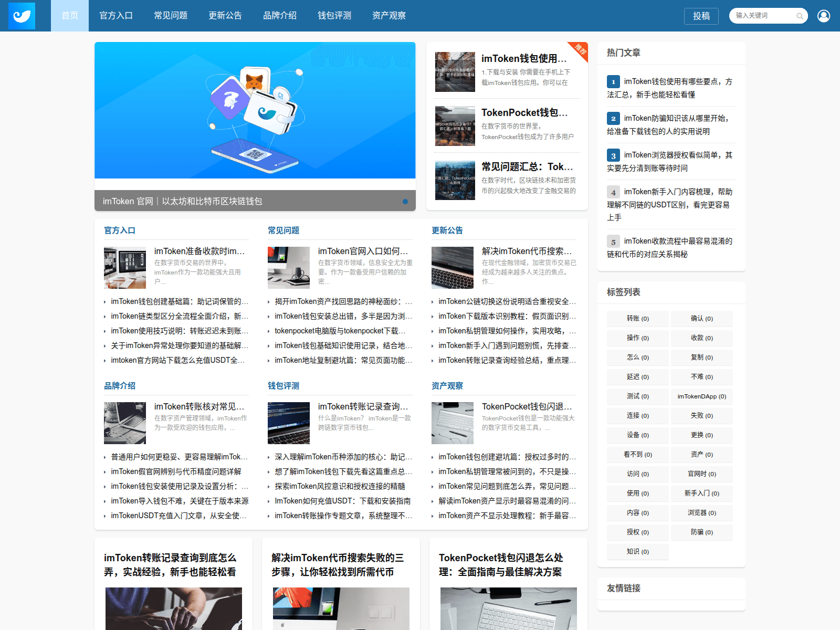Open 官方入口 section heading
840x630 pixels.
120,230
